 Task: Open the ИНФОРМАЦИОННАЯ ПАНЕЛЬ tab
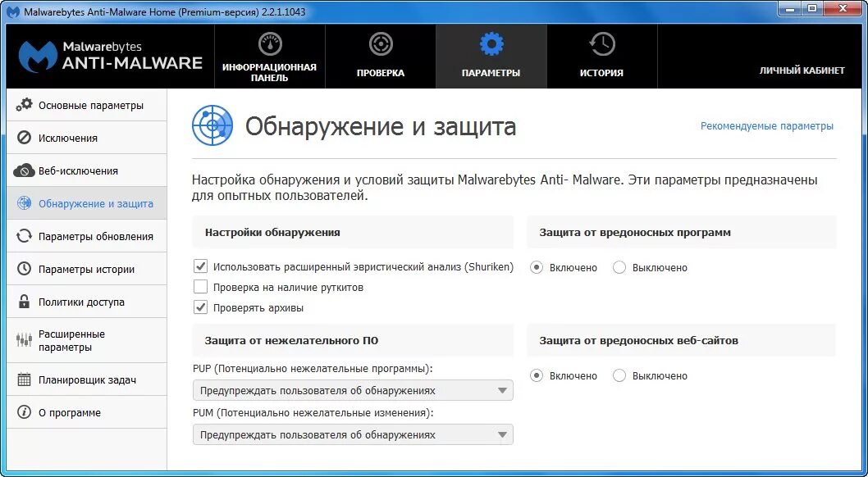(x=270, y=57)
